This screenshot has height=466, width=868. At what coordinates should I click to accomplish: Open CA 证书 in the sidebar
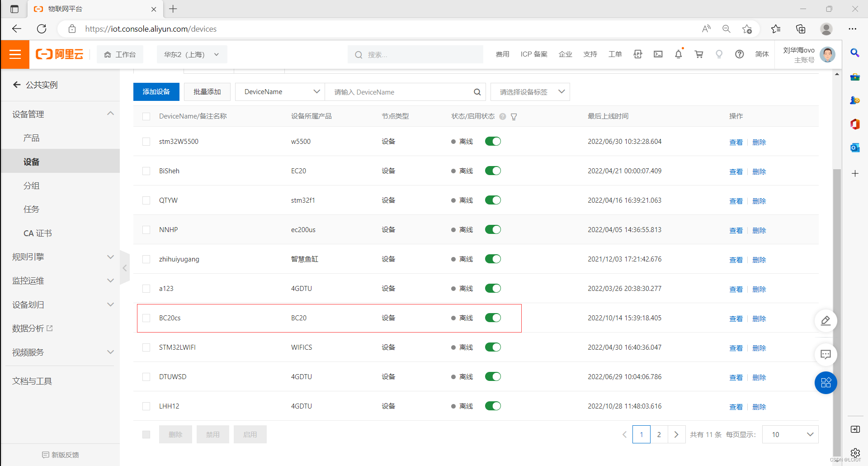(x=38, y=233)
